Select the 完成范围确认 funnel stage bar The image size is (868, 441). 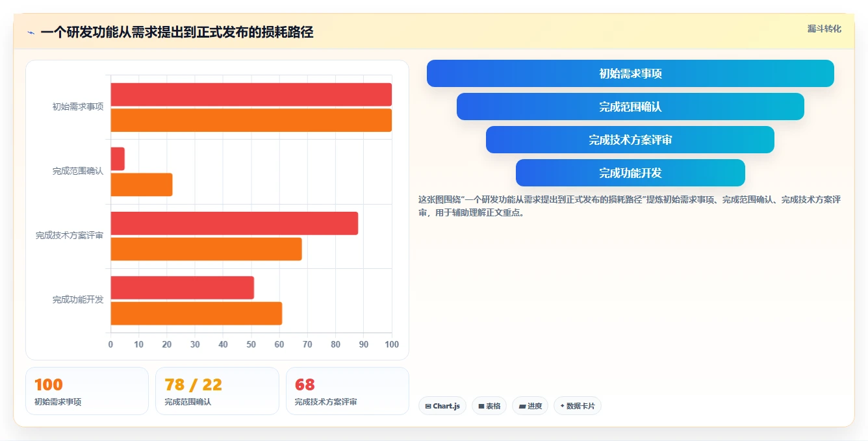[x=630, y=107]
